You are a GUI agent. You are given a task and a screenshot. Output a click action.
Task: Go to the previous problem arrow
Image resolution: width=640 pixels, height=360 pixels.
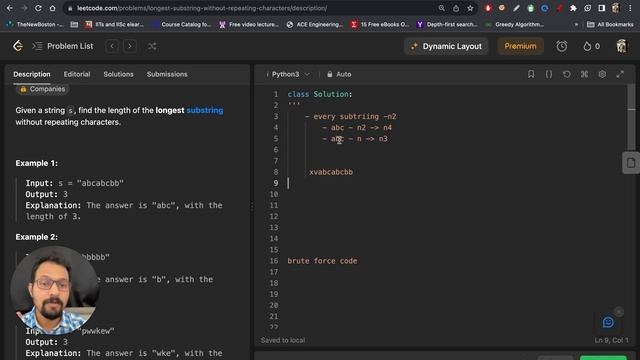point(112,46)
